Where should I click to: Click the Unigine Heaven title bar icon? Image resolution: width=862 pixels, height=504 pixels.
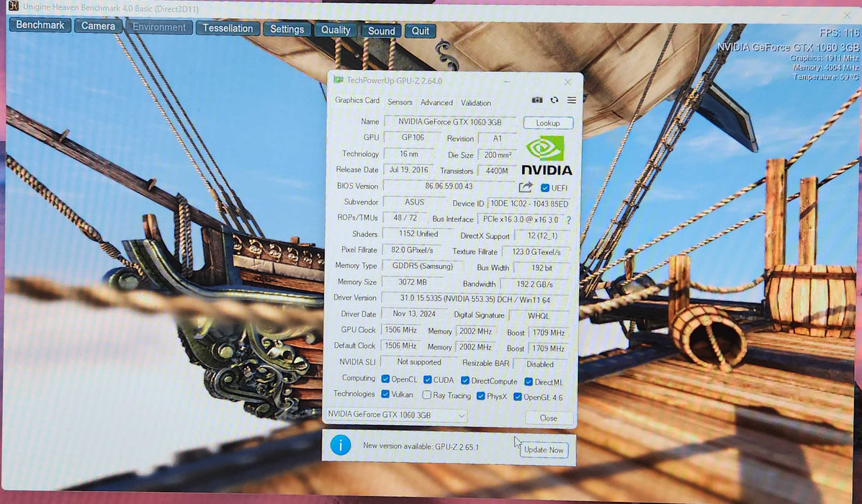coord(13,6)
